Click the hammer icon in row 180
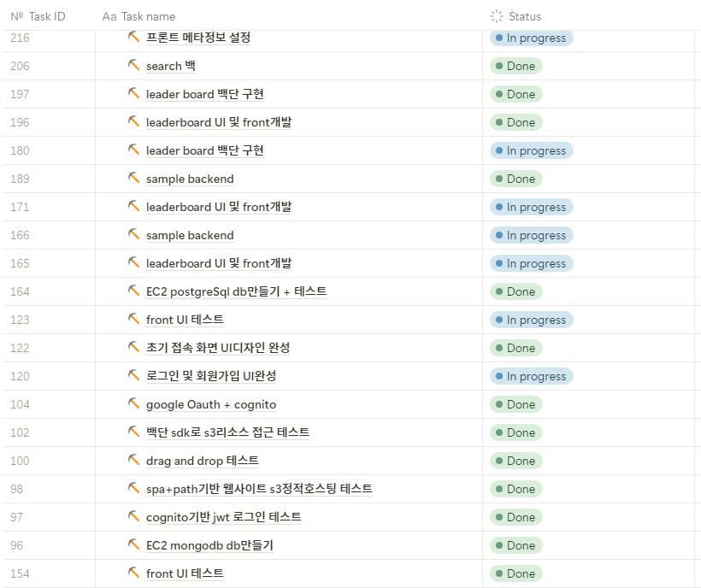The height and width of the screenshot is (588, 701). pos(133,150)
